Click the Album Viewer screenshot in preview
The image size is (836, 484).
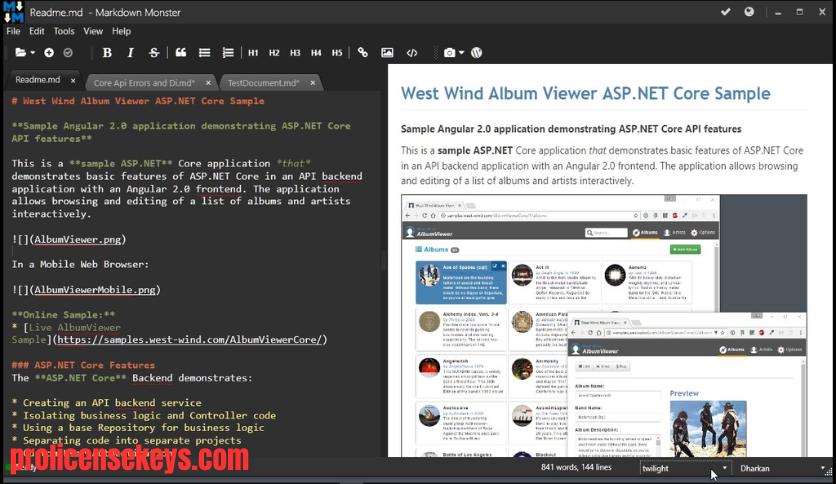(x=604, y=326)
